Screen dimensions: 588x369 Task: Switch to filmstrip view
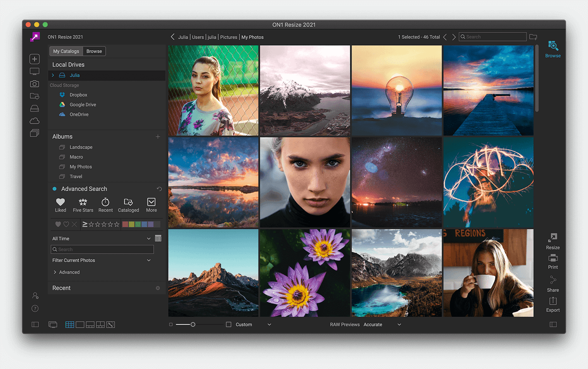pos(90,325)
